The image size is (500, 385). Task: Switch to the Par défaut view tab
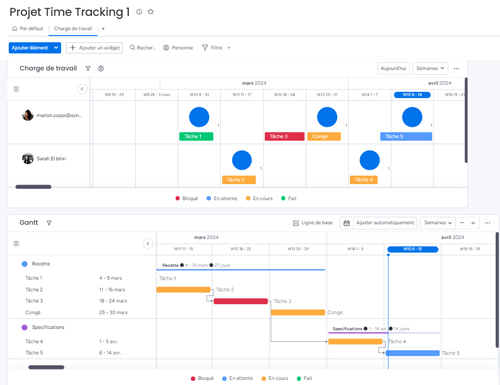click(28, 29)
